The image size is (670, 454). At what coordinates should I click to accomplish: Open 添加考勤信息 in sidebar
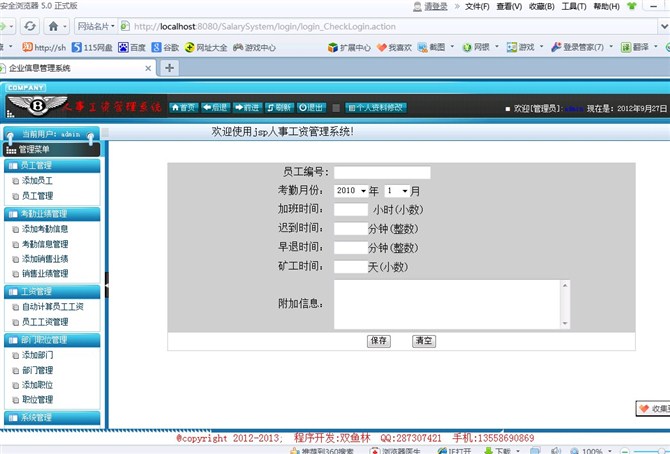(x=45, y=229)
